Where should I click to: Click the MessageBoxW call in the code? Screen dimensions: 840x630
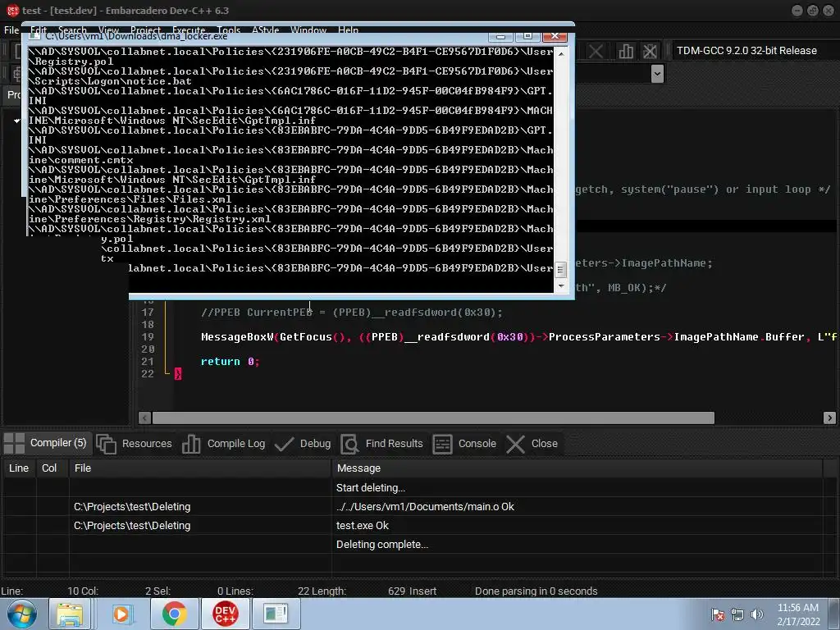coord(518,337)
